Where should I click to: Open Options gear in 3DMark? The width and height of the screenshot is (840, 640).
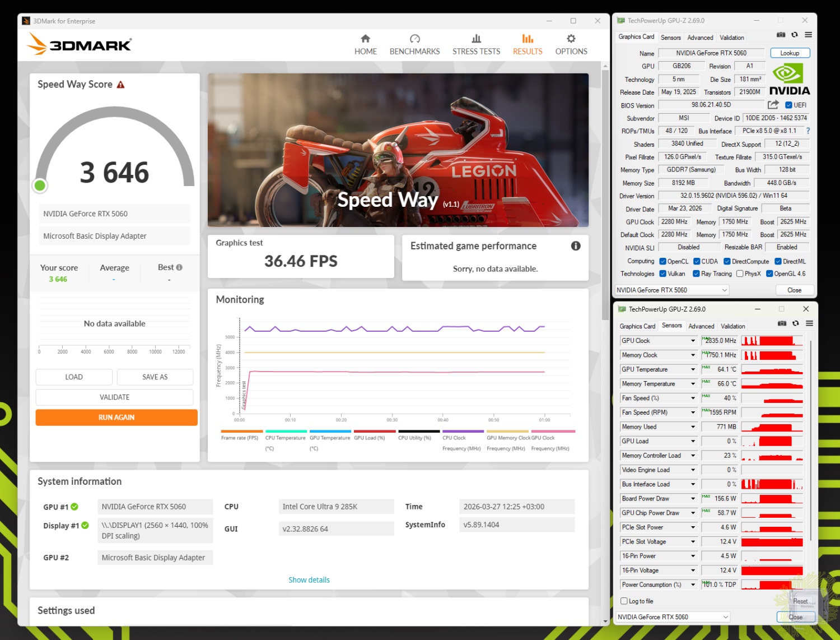tap(571, 39)
